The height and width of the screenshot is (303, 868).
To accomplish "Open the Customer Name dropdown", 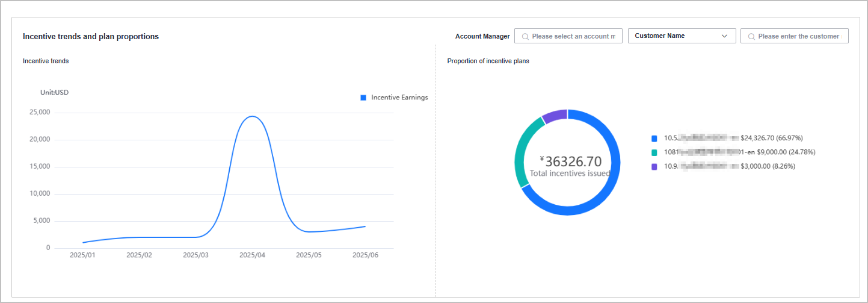I will (682, 36).
